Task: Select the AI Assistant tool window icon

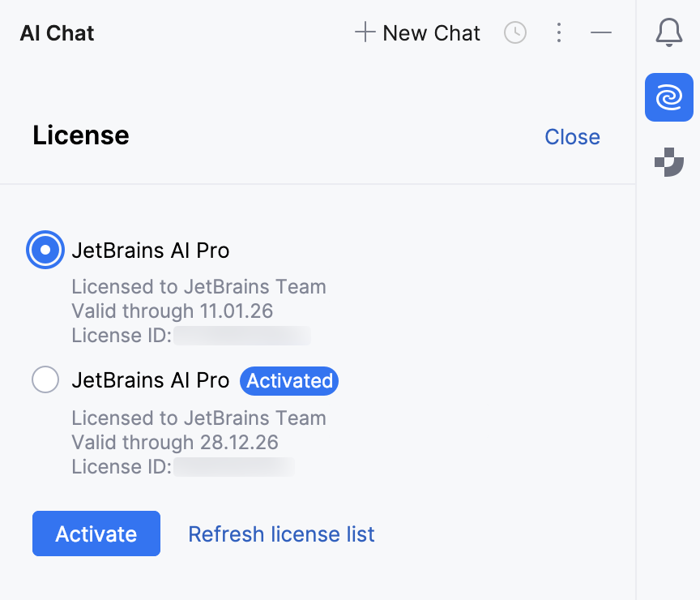Action: pyautogui.click(x=668, y=97)
